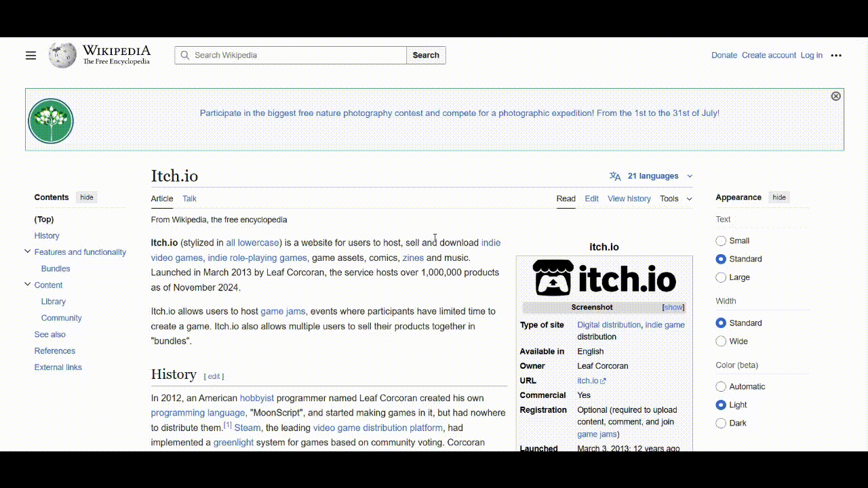
Task: Select Light color mode
Action: pyautogui.click(x=721, y=405)
